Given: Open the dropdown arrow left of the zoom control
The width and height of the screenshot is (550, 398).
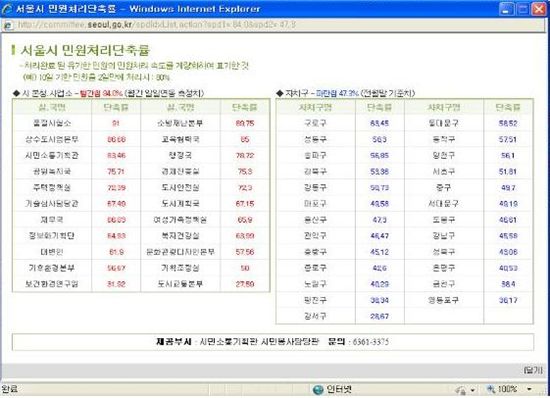Looking at the screenshot, I should (x=473, y=390).
